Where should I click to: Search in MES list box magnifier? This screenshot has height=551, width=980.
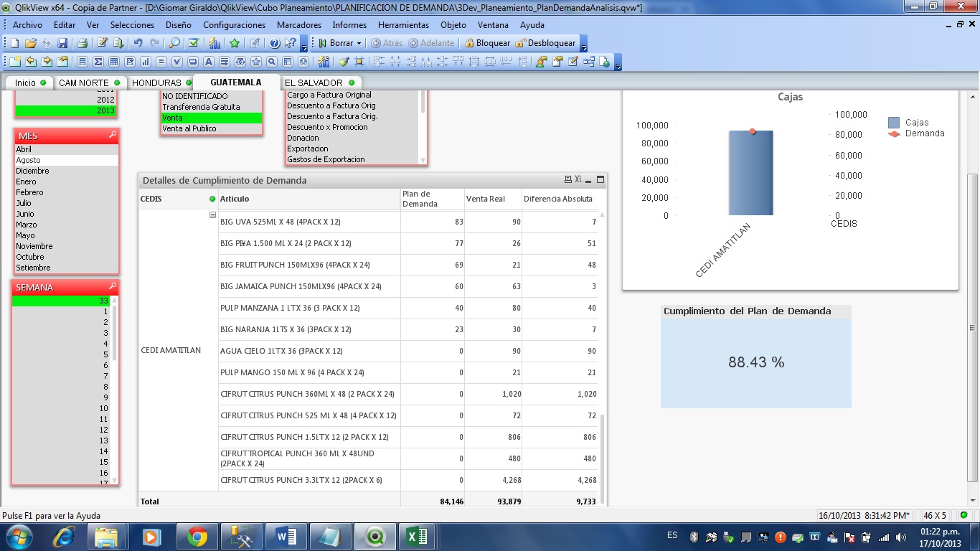click(113, 136)
